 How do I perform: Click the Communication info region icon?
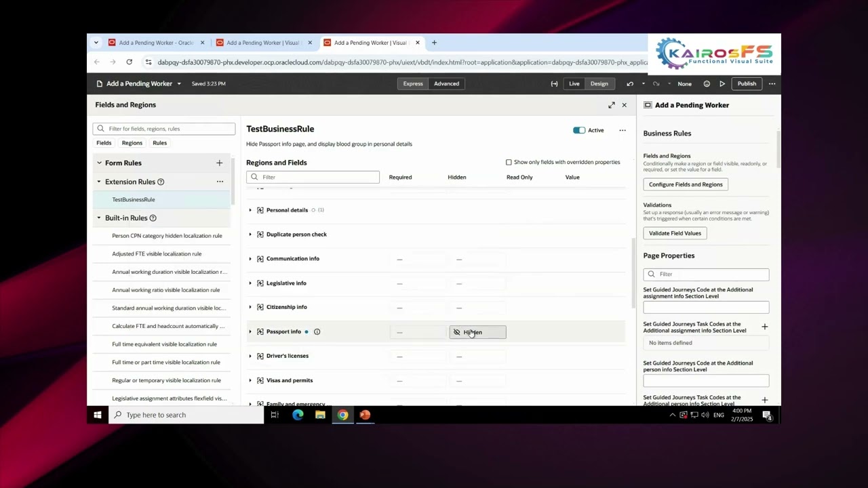(260, 259)
